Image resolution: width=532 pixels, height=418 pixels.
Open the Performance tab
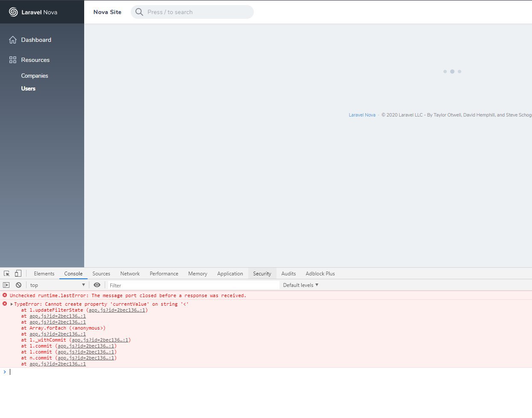pos(164,273)
